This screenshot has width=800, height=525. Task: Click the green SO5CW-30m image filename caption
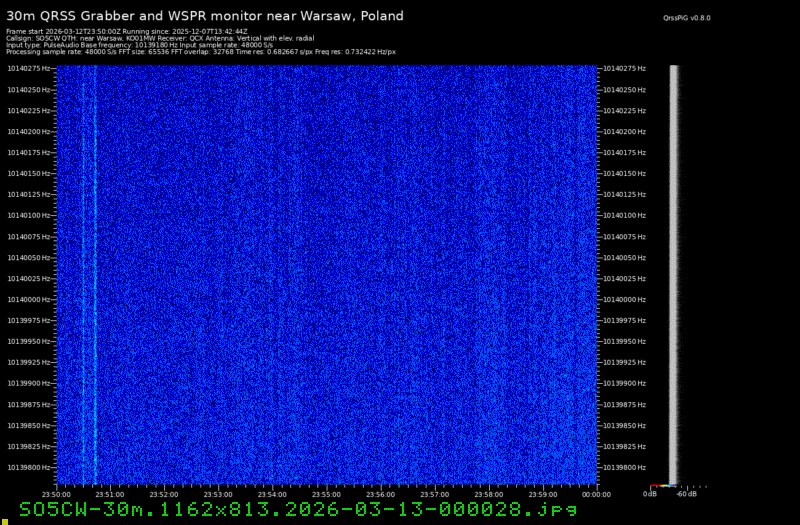coord(298,509)
